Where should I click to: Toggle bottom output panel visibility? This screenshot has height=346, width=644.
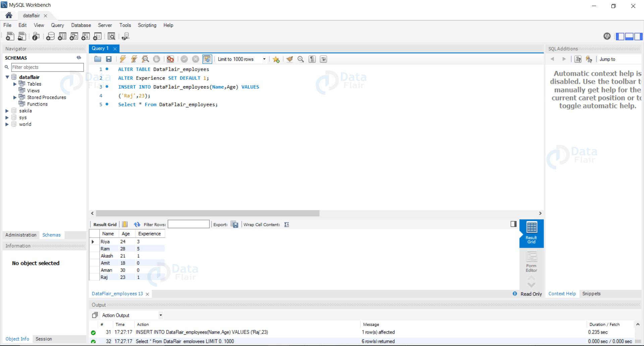pyautogui.click(x=629, y=36)
